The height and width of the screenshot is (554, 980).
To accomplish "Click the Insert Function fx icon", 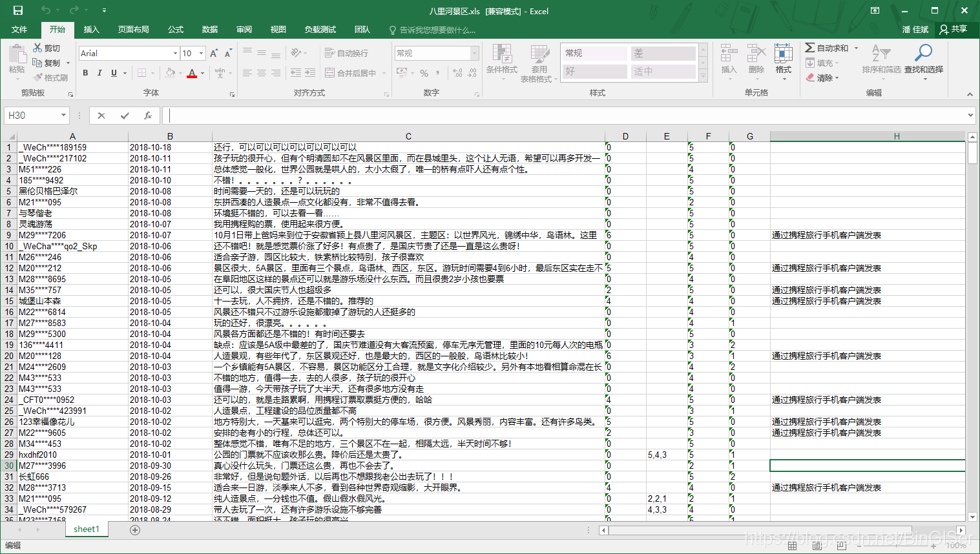I will pos(148,116).
